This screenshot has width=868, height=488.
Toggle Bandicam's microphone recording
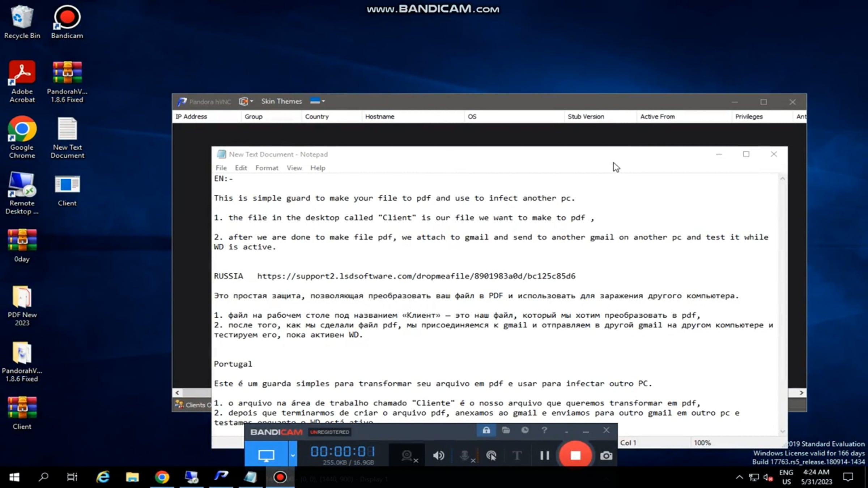(467, 455)
